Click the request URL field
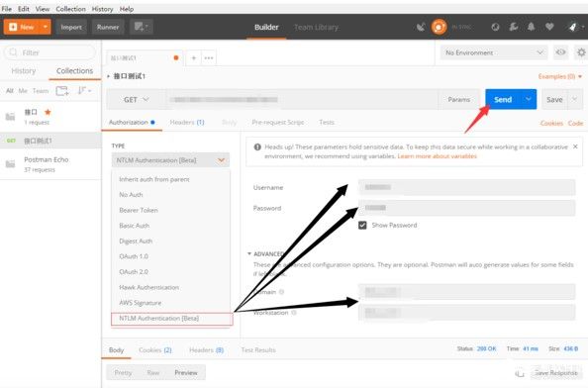This screenshot has width=588, height=388. click(x=302, y=100)
